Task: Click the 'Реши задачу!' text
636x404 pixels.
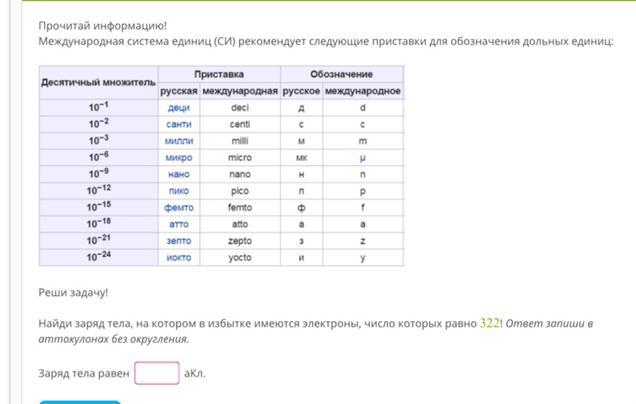Action: pos(73,292)
